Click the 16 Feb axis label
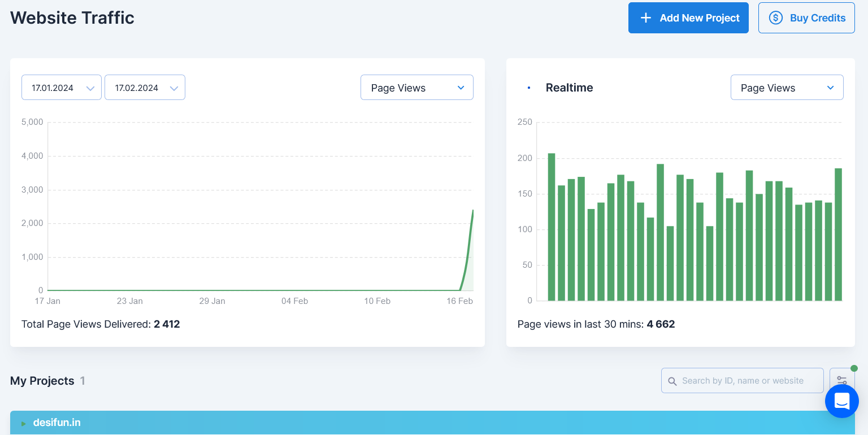 click(459, 301)
